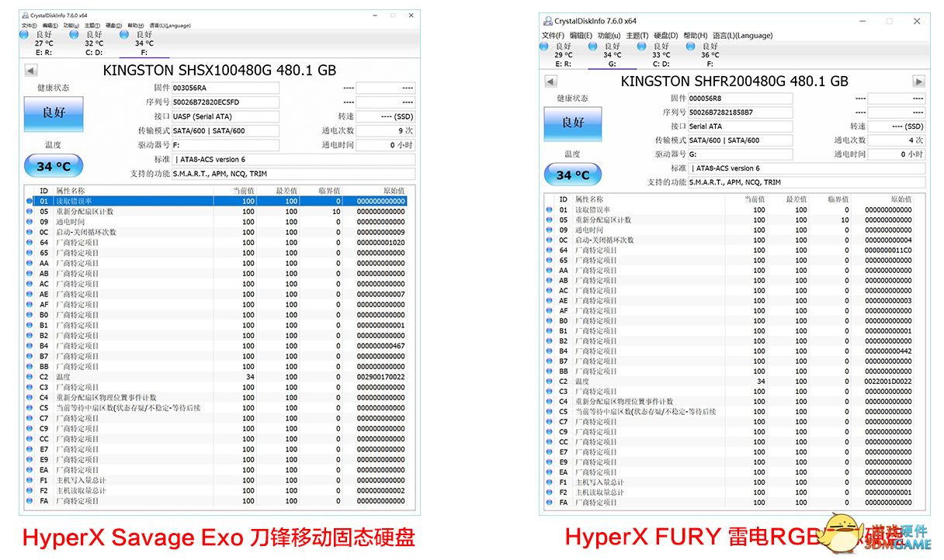
Task: Click status orb of row AA in the SHSX100480G window
Action: coord(29,264)
